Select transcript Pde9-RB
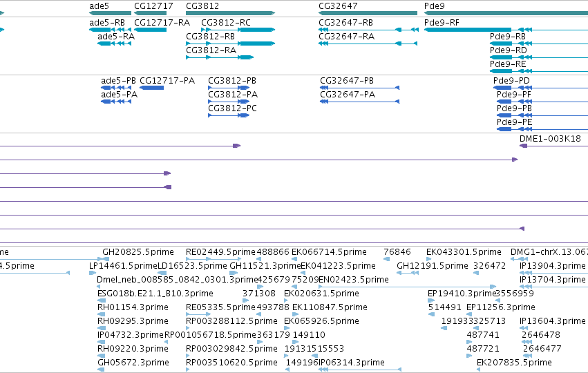 point(508,37)
